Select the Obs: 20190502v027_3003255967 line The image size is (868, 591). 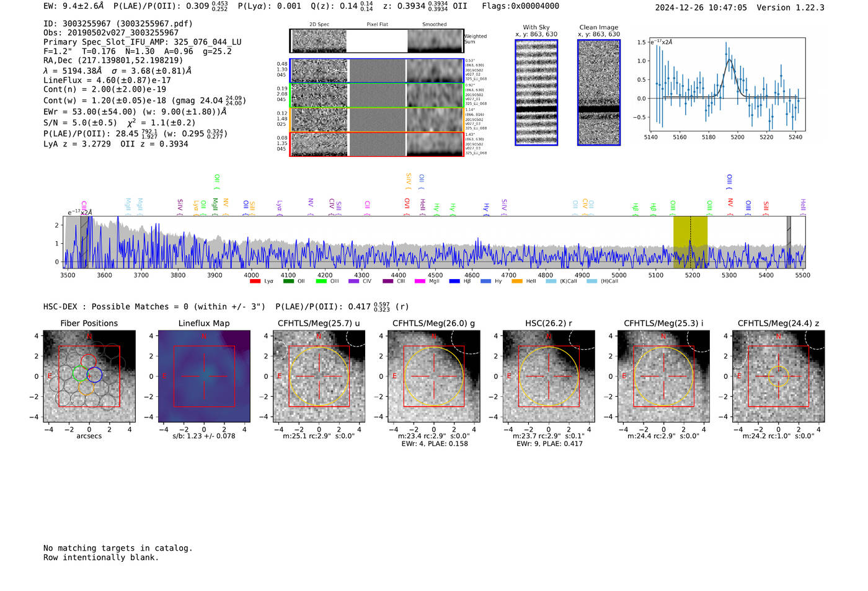pos(111,33)
